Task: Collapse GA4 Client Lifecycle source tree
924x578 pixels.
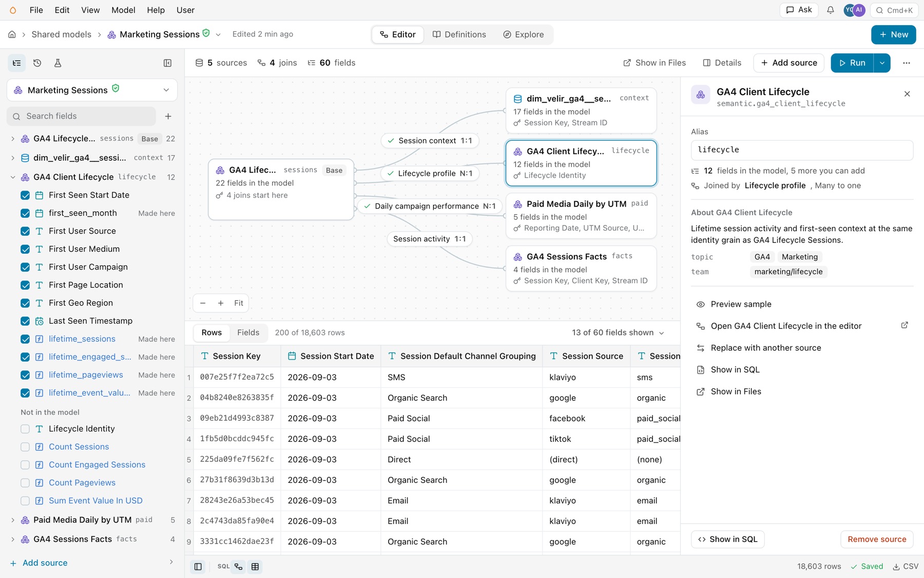Action: coord(13,177)
